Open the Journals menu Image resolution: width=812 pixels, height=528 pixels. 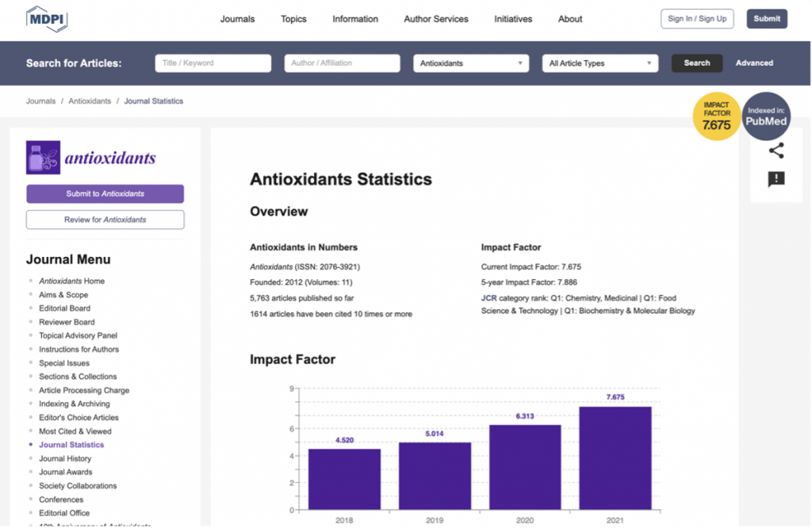point(237,19)
